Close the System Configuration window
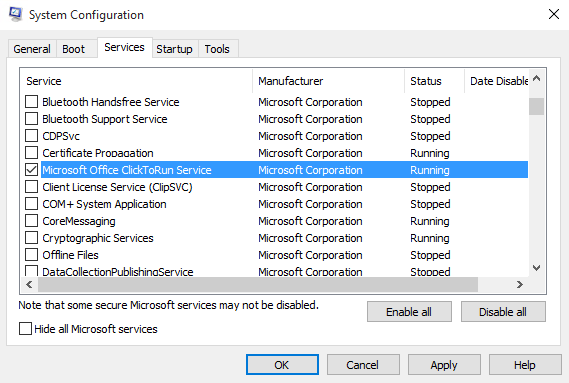The image size is (569, 383). [x=554, y=14]
